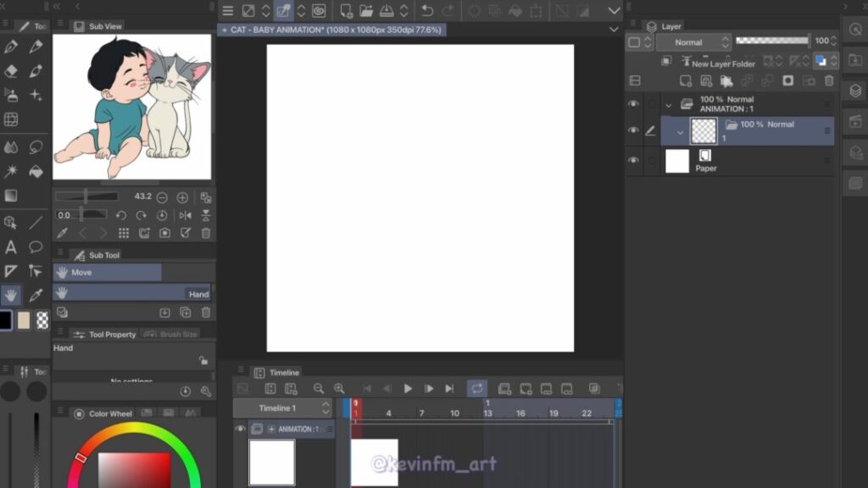
Task: Zoom in on the timeline
Action: [x=339, y=388]
